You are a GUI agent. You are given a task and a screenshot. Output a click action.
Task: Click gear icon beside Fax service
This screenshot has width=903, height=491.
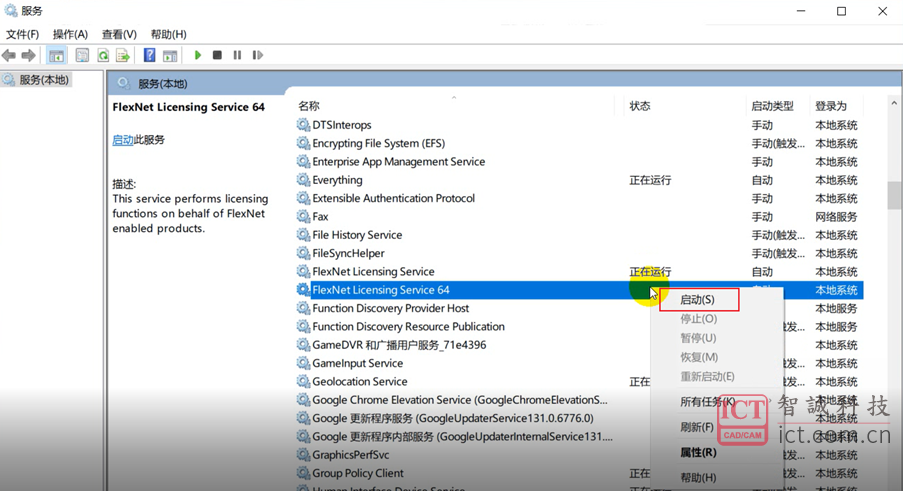click(303, 217)
